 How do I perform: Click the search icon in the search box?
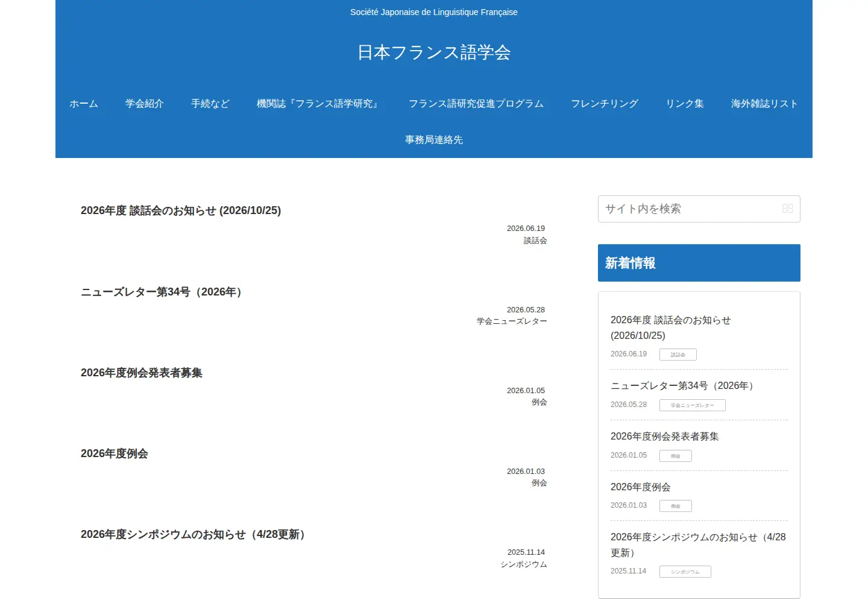point(787,209)
